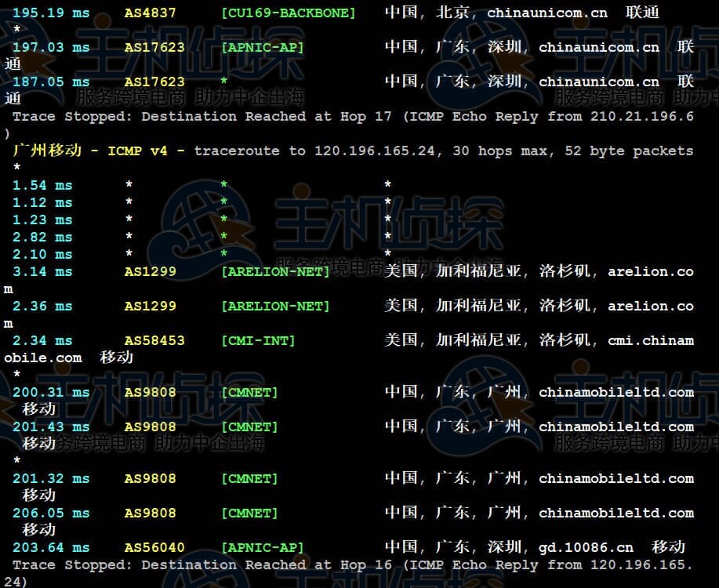Select the latency value "195.19 ms"

tap(51, 13)
